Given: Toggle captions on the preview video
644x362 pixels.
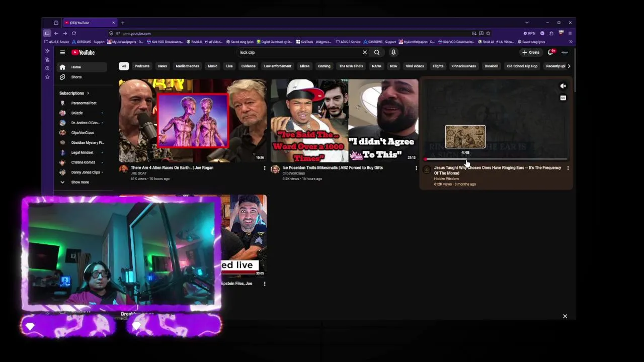Looking at the screenshot, I should (563, 98).
